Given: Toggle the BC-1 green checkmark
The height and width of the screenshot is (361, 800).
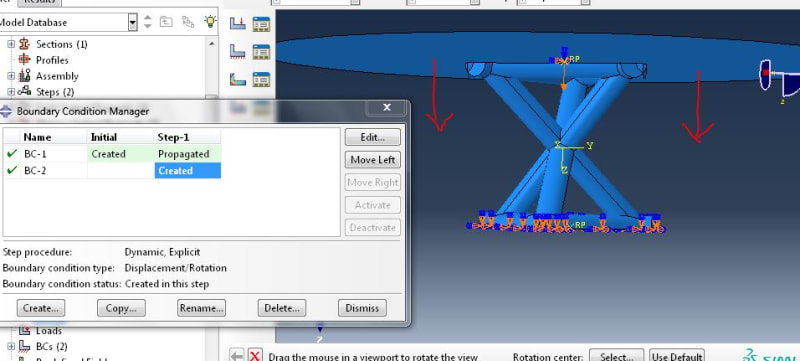Looking at the screenshot, I should (12, 153).
